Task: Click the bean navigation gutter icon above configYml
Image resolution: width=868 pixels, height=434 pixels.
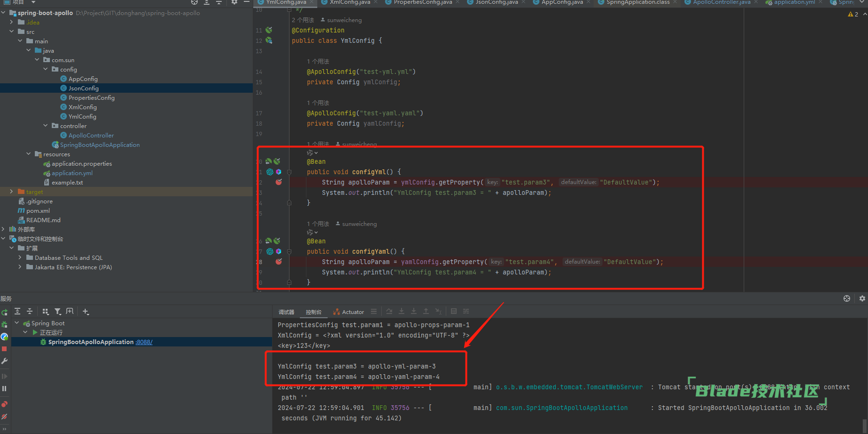Action: [x=269, y=161]
